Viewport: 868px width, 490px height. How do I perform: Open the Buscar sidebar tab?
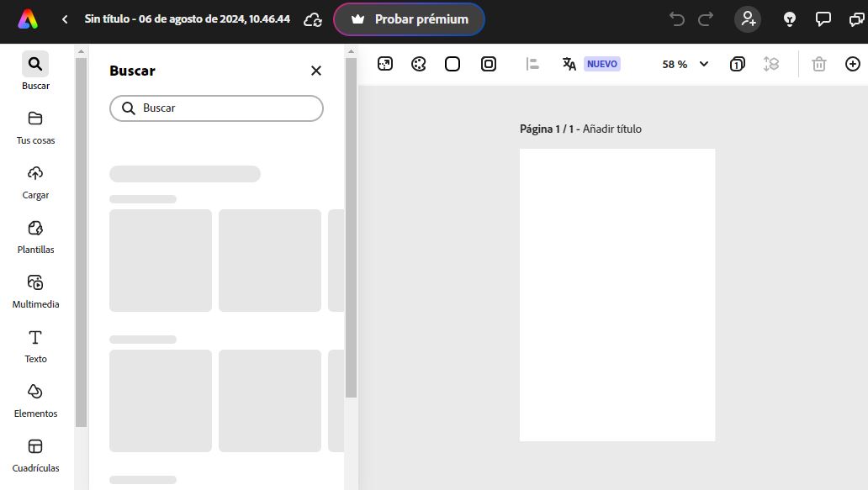point(35,71)
